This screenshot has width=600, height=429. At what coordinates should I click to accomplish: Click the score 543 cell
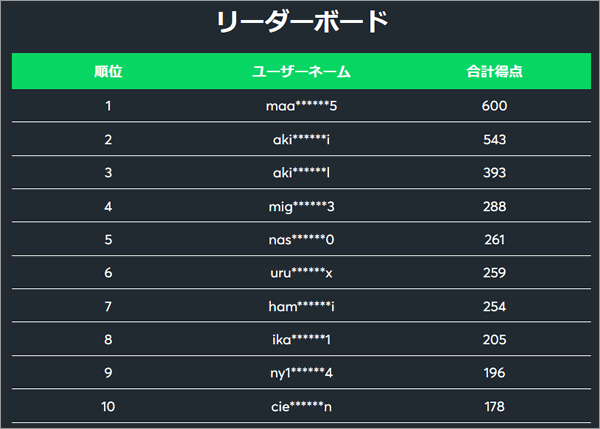point(494,139)
